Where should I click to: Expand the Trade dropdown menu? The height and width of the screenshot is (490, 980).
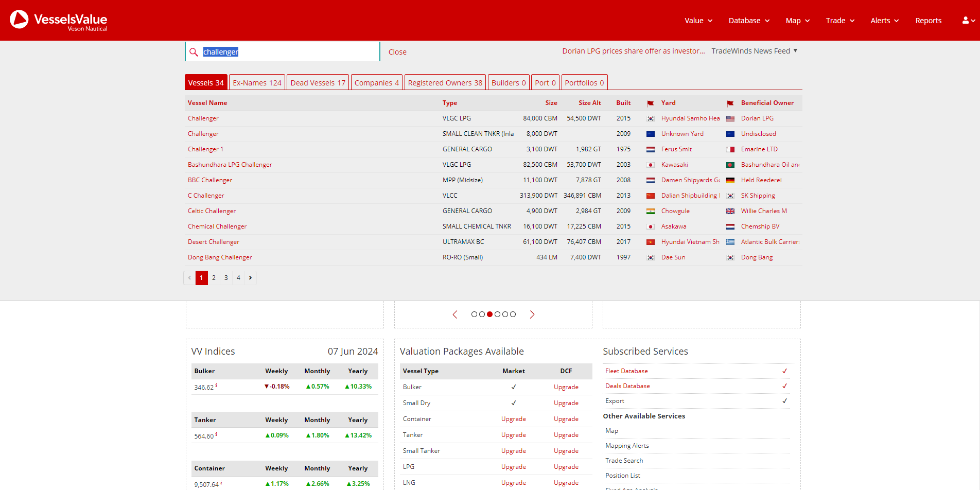pos(840,21)
